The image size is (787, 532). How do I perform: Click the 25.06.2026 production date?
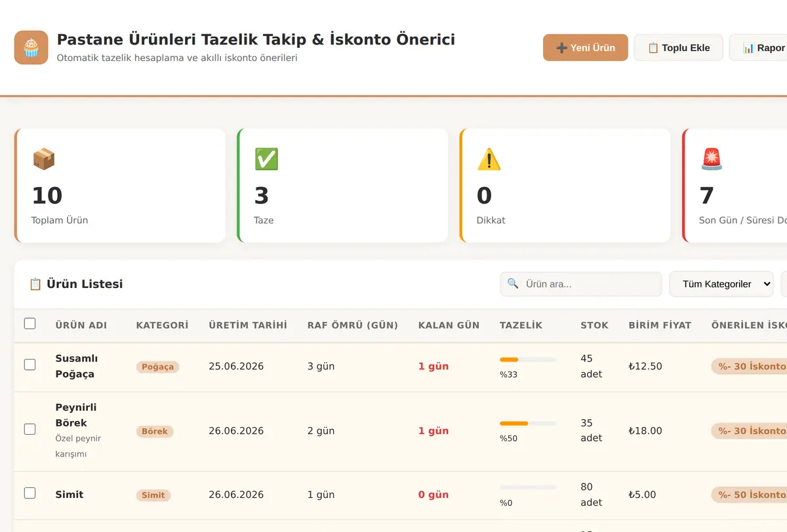[236, 367]
